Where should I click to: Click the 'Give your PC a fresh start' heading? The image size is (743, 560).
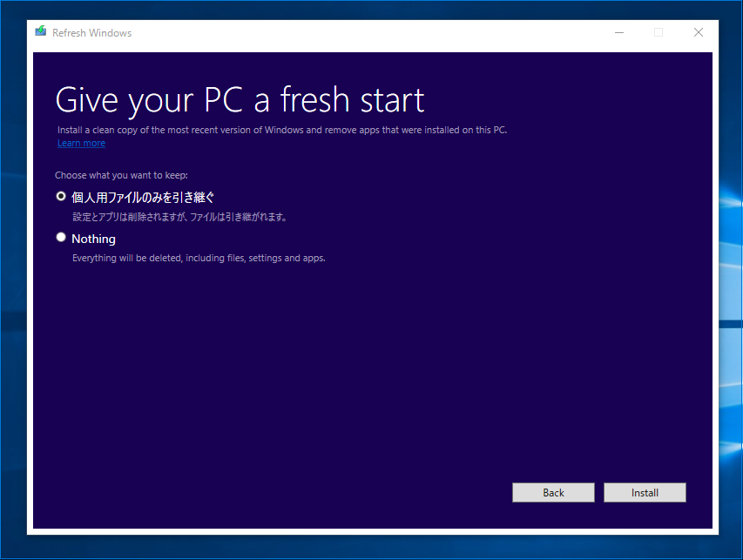240,100
